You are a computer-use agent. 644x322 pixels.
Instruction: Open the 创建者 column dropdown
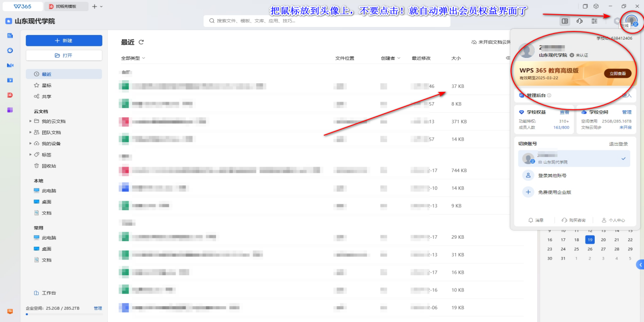point(390,58)
